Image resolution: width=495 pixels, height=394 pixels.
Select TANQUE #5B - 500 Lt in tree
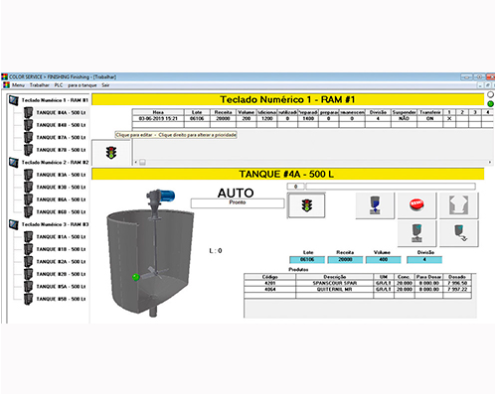pos(61,299)
